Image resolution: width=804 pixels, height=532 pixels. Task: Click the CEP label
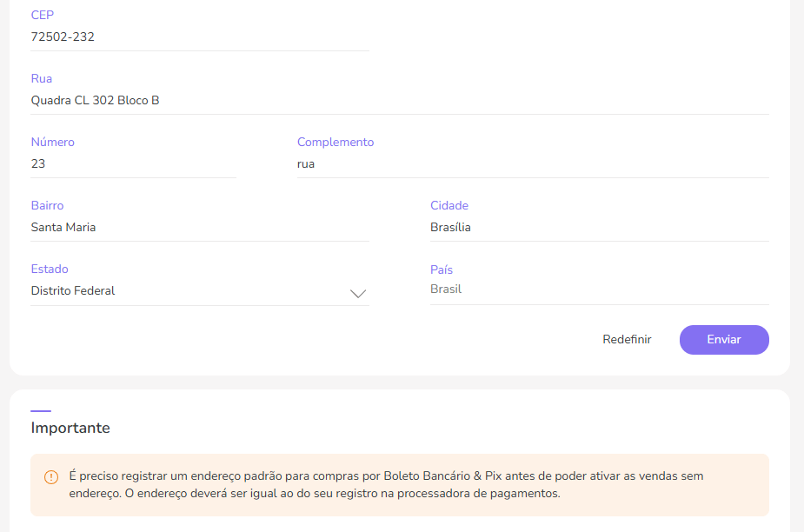(x=42, y=15)
